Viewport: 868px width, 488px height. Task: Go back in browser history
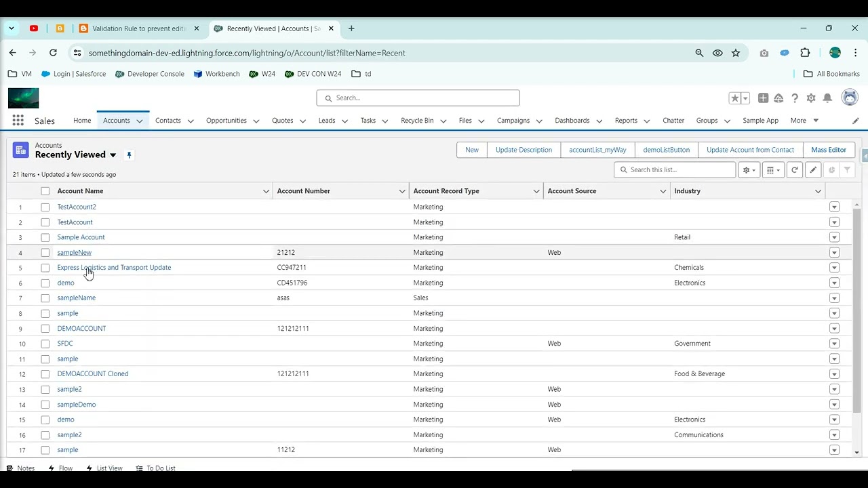[12, 53]
